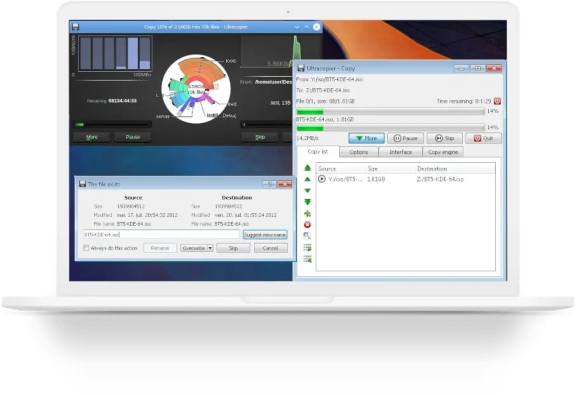Switch to the Options tab
This screenshot has width=576, height=395.
tap(359, 152)
